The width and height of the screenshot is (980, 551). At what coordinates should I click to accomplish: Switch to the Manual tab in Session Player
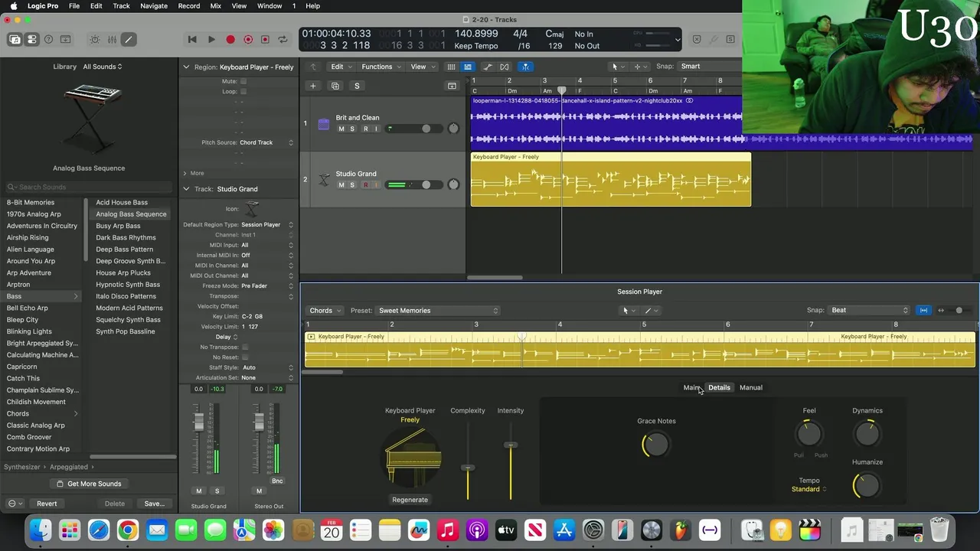[750, 388]
